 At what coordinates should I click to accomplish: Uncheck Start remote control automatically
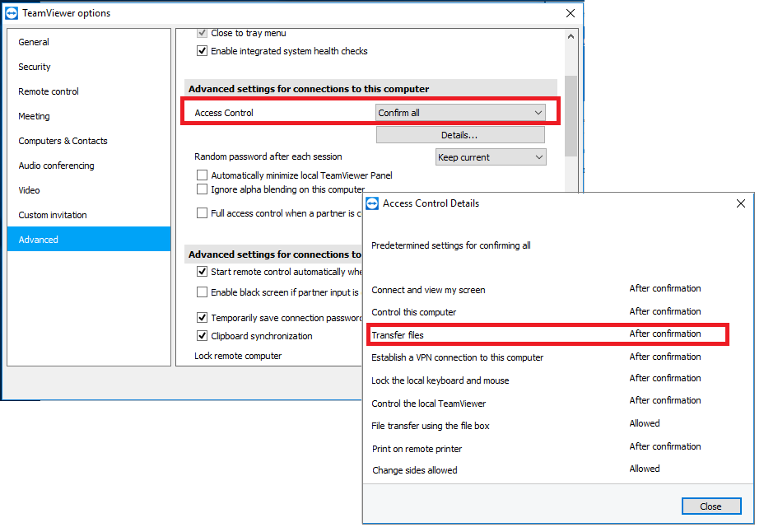pos(202,272)
